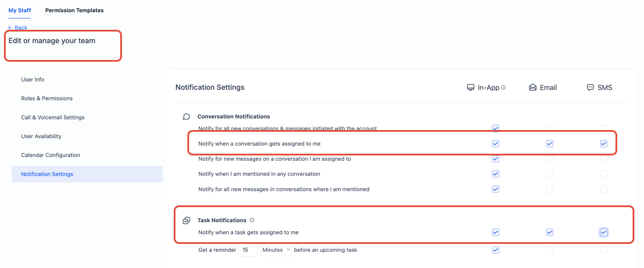The image size is (644, 268).
Task: Click the SMS chat bubble icon
Action: click(590, 88)
